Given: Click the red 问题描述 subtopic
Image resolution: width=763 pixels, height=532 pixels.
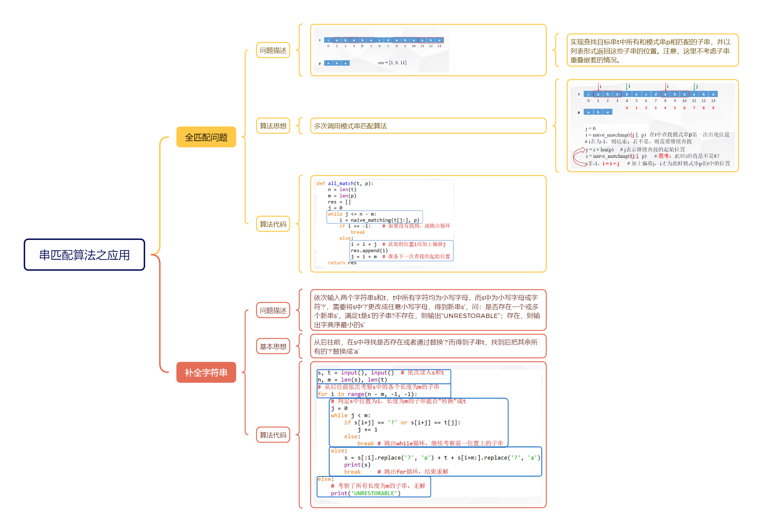Looking at the screenshot, I should tap(273, 310).
